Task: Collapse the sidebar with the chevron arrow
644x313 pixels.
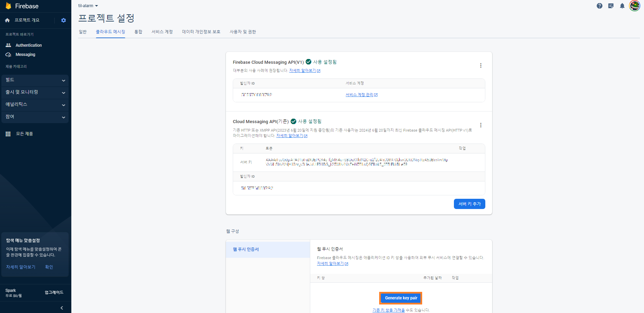Action: 62,308
